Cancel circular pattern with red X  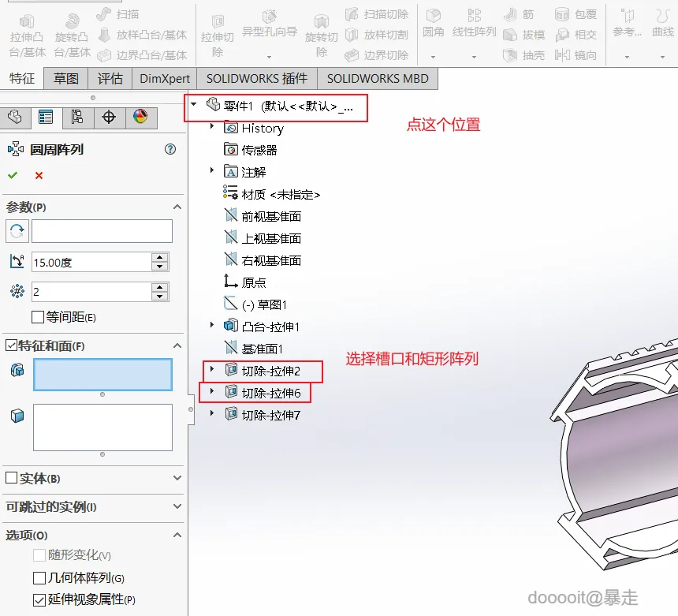point(39,175)
